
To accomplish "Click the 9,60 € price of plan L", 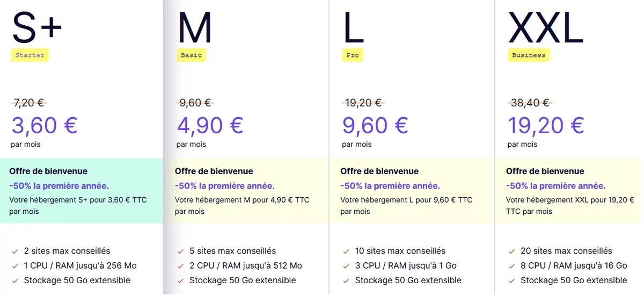I will pyautogui.click(x=375, y=125).
